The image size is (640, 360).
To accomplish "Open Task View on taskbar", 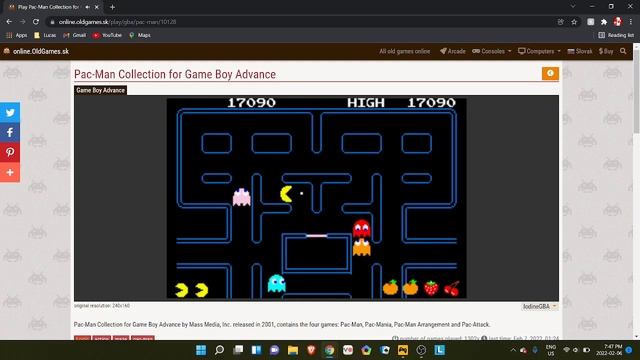I will point(238,350).
